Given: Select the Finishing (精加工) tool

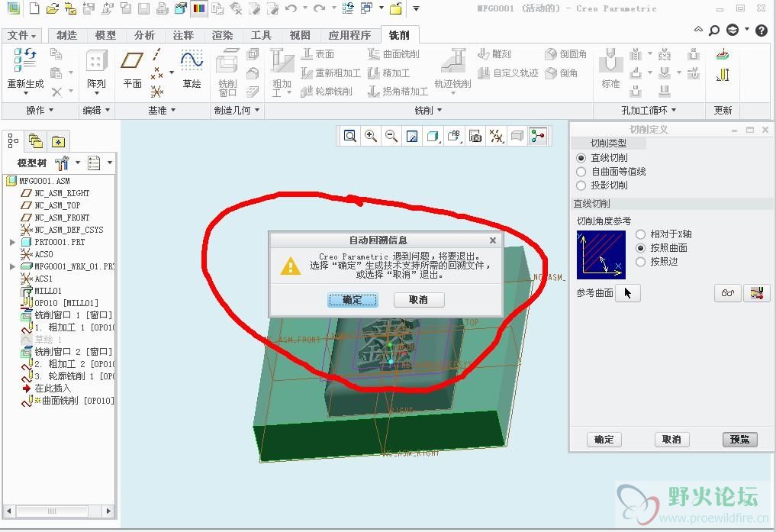Looking at the screenshot, I should pyautogui.click(x=389, y=73).
